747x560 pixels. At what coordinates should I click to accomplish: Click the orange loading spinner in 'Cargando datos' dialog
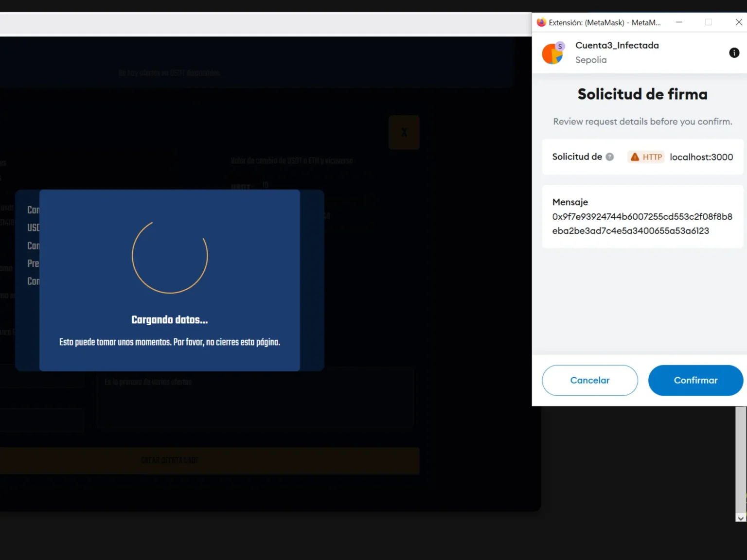(169, 256)
